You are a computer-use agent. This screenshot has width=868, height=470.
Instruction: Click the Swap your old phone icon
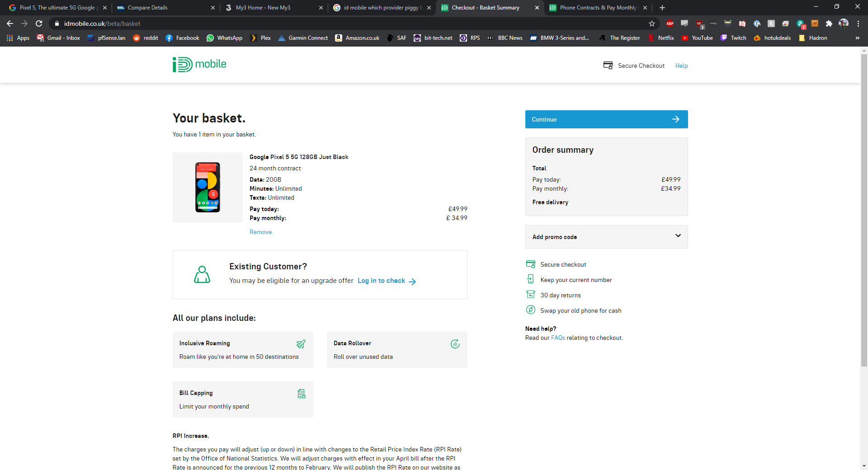point(531,310)
